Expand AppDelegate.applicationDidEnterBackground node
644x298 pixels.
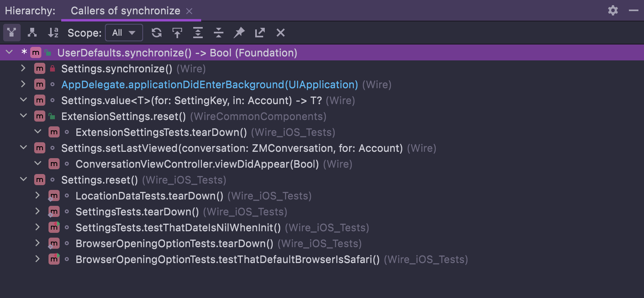coord(23,84)
